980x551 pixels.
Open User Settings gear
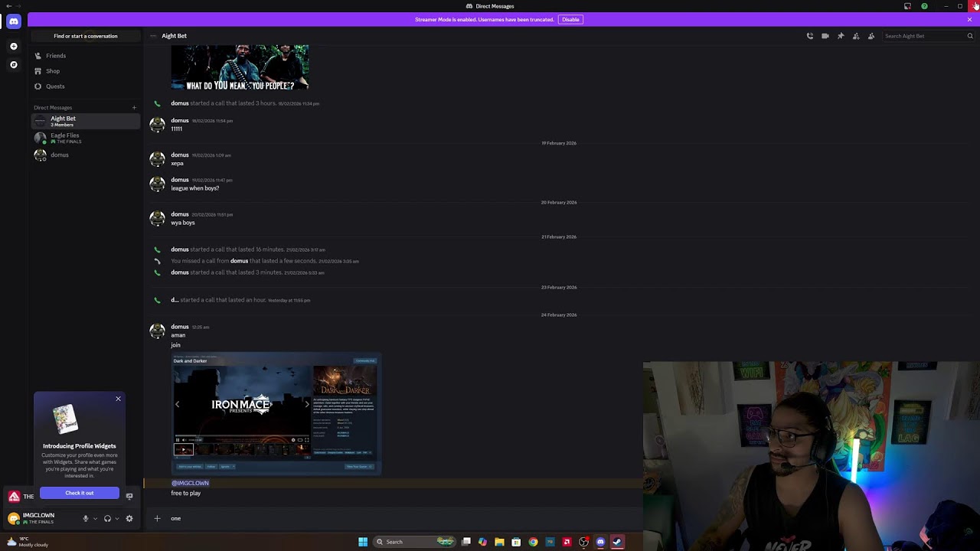129,518
